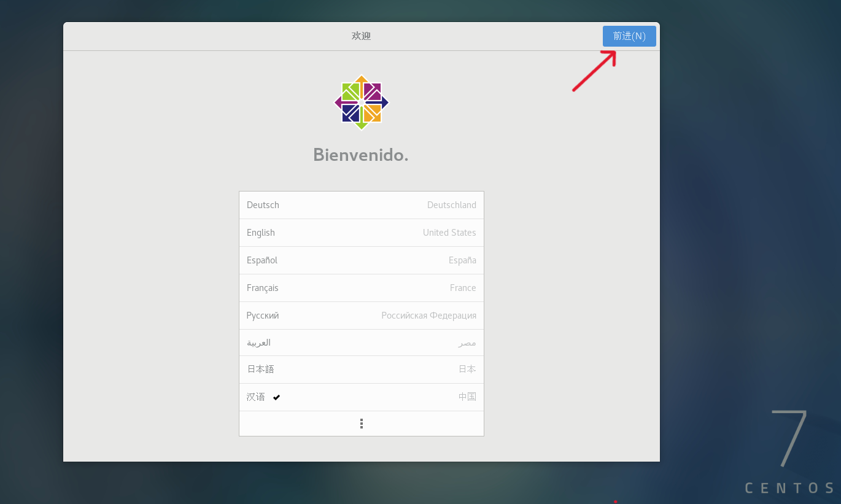Click the 日本 region label
Screen dimensions: 841x504
[x=467, y=369]
